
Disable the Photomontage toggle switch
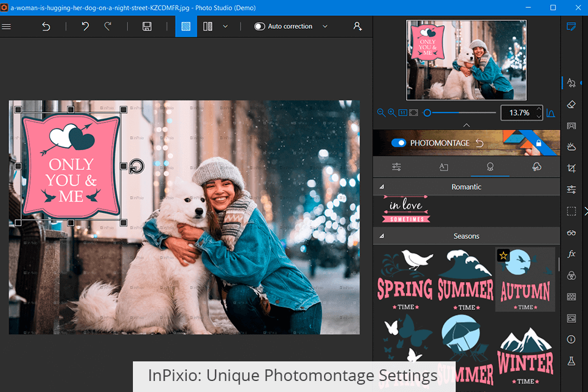coord(399,143)
